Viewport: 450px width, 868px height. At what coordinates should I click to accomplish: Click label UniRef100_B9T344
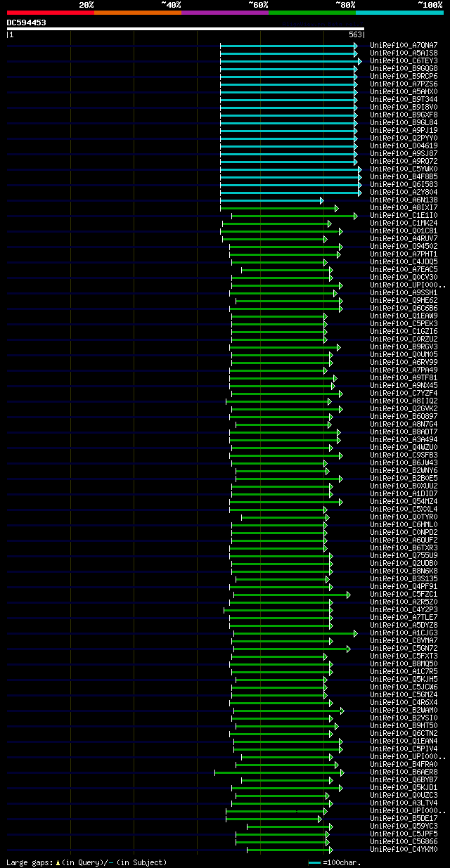click(404, 99)
